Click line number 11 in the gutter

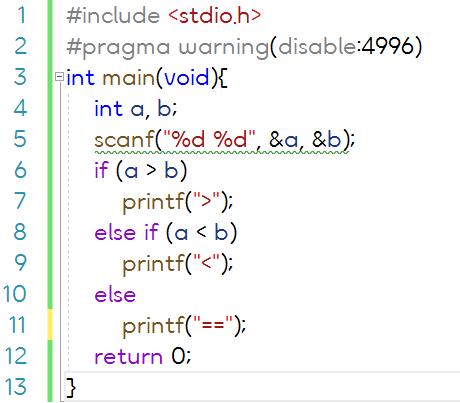(x=17, y=325)
